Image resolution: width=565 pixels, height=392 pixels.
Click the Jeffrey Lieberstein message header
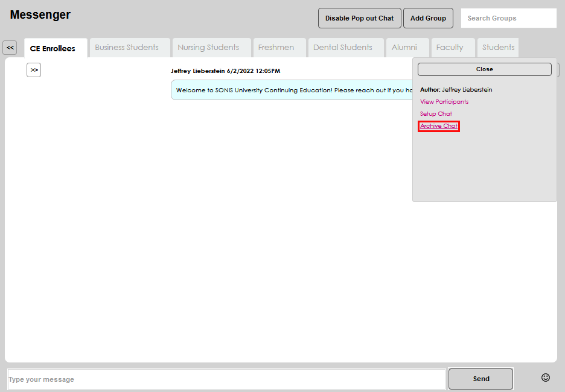226,71
